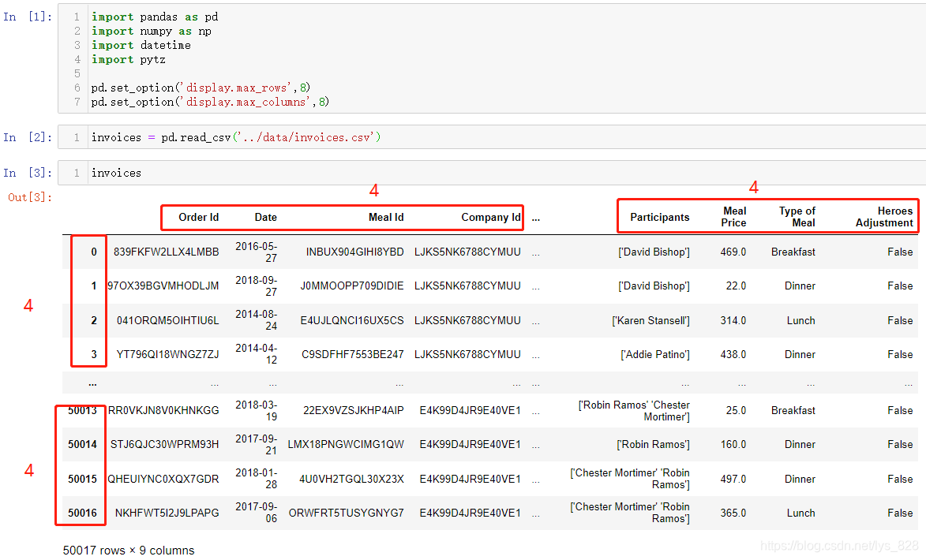Click the import pandas code cell
The width and height of the screenshot is (926, 560).
pyautogui.click(x=492, y=58)
